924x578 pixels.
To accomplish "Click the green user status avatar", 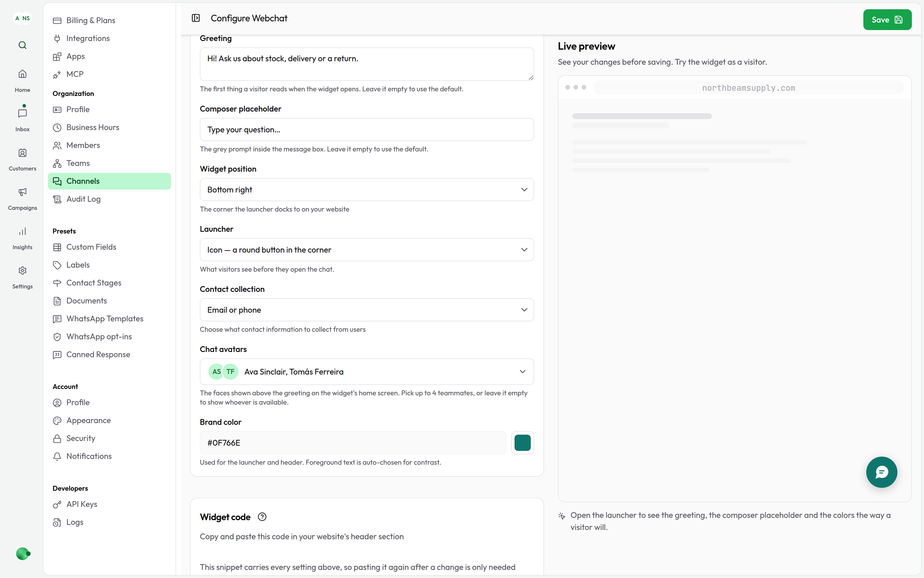I will pyautogui.click(x=23, y=553).
